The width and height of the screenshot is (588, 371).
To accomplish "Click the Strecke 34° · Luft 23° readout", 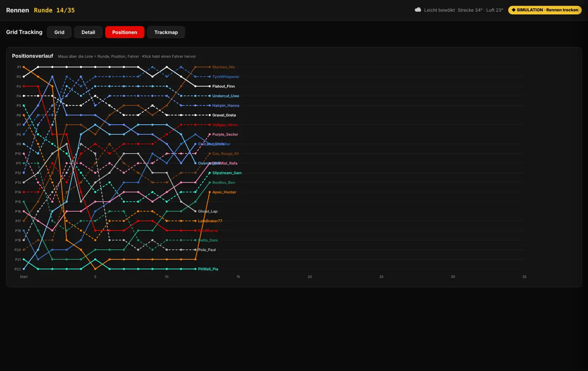I will [480, 10].
